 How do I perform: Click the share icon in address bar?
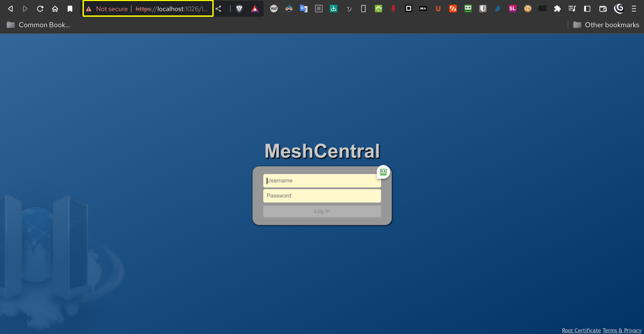tap(218, 9)
